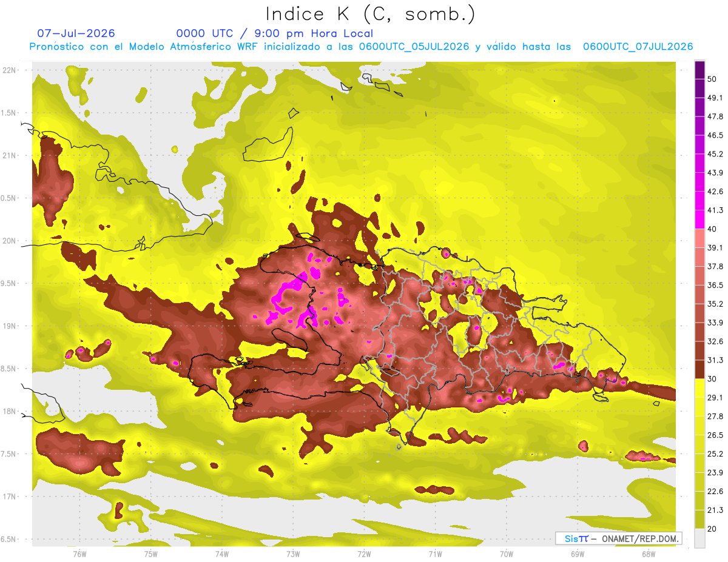This screenshot has height=562, width=728.
Task: Click the latitude label '18N'
Action: tap(10, 412)
